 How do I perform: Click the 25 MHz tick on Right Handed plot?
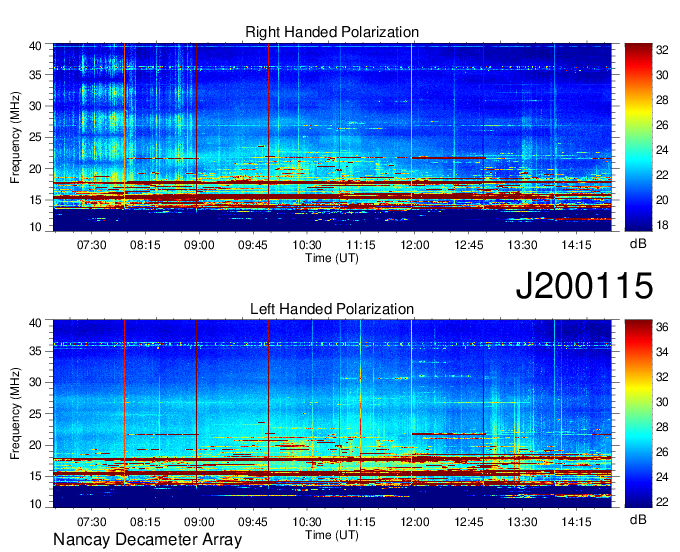click(x=35, y=137)
